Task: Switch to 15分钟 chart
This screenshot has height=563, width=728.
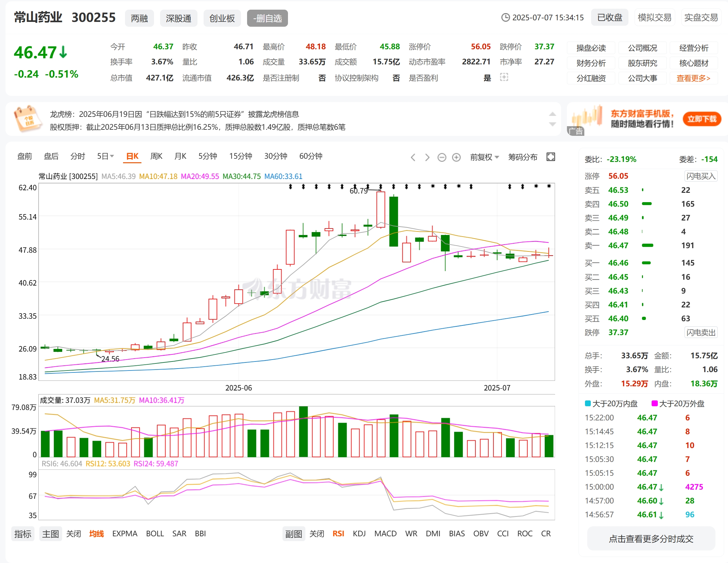Action: (241, 156)
